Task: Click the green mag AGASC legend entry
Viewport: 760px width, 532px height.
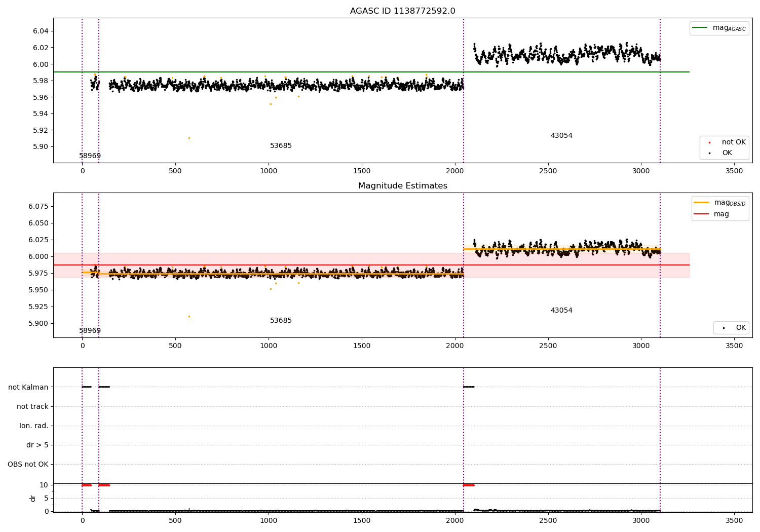Action: pyautogui.click(x=719, y=28)
